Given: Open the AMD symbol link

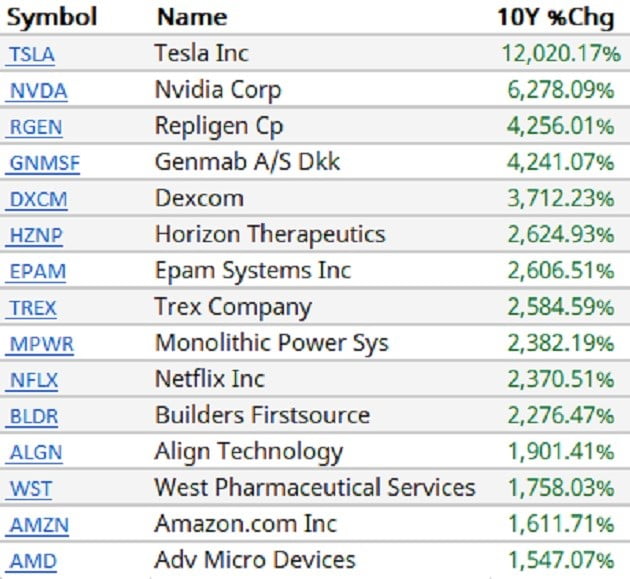Looking at the screenshot, I should pyautogui.click(x=31, y=561).
